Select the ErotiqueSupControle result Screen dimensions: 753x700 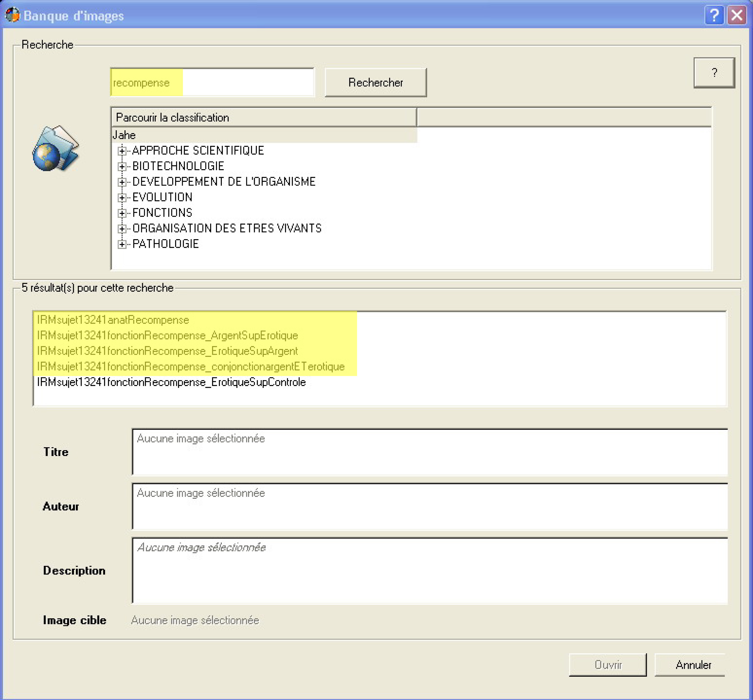[171, 382]
